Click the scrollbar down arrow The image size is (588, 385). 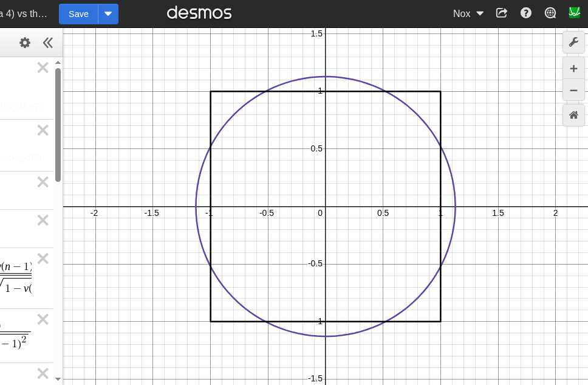click(x=58, y=379)
